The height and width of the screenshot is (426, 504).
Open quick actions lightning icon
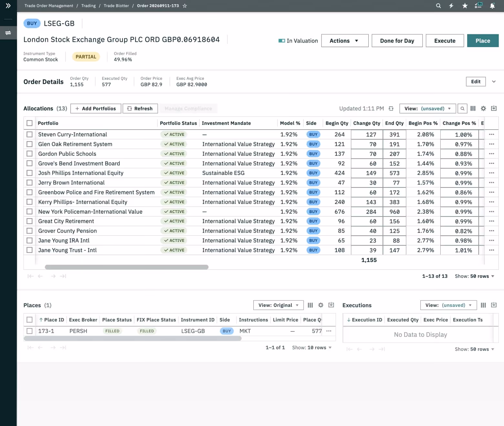pyautogui.click(x=451, y=5)
